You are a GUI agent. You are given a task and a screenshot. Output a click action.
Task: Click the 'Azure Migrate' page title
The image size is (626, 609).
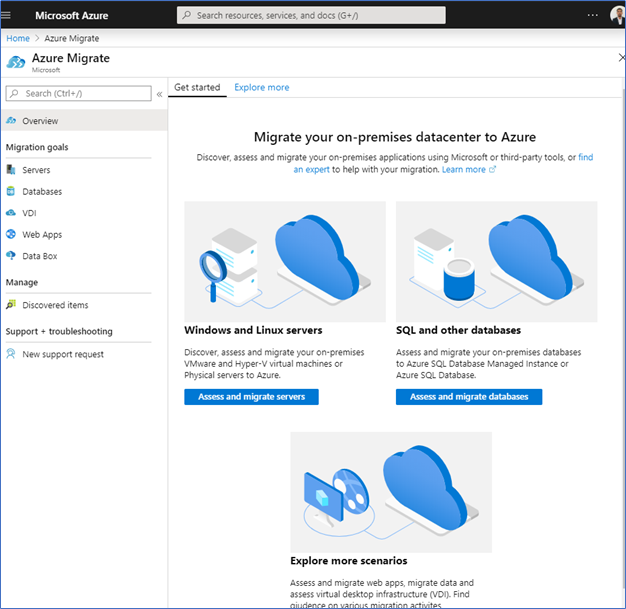[x=71, y=58]
